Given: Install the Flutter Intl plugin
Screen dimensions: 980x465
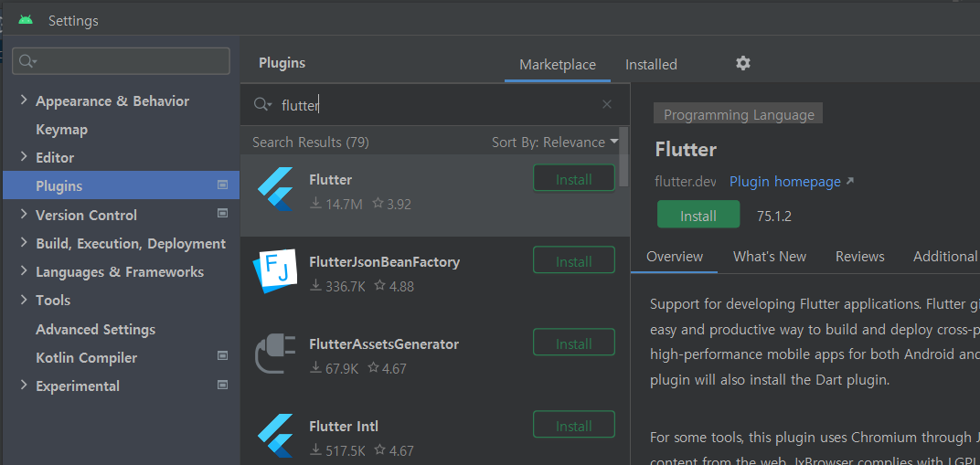Looking at the screenshot, I should (574, 427).
